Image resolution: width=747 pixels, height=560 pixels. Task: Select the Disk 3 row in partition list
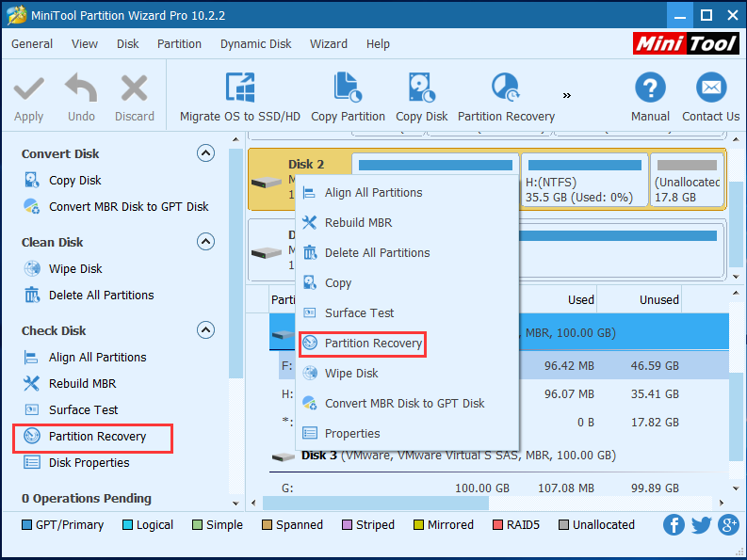click(499, 456)
